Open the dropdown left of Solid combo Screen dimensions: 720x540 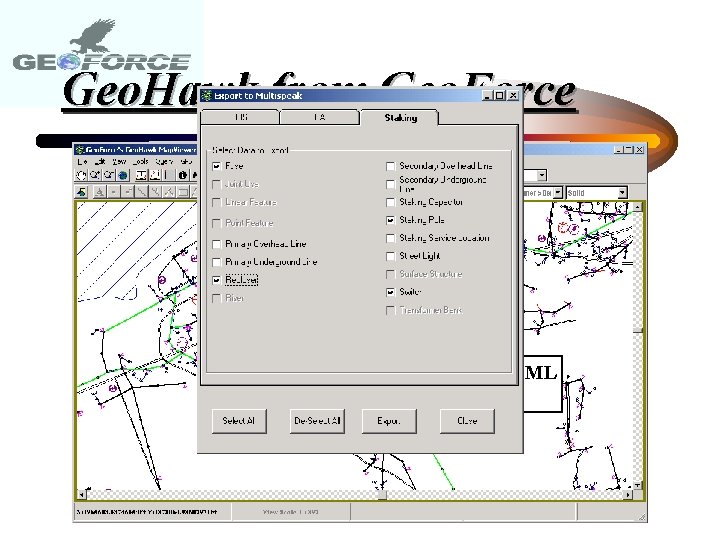(x=557, y=192)
